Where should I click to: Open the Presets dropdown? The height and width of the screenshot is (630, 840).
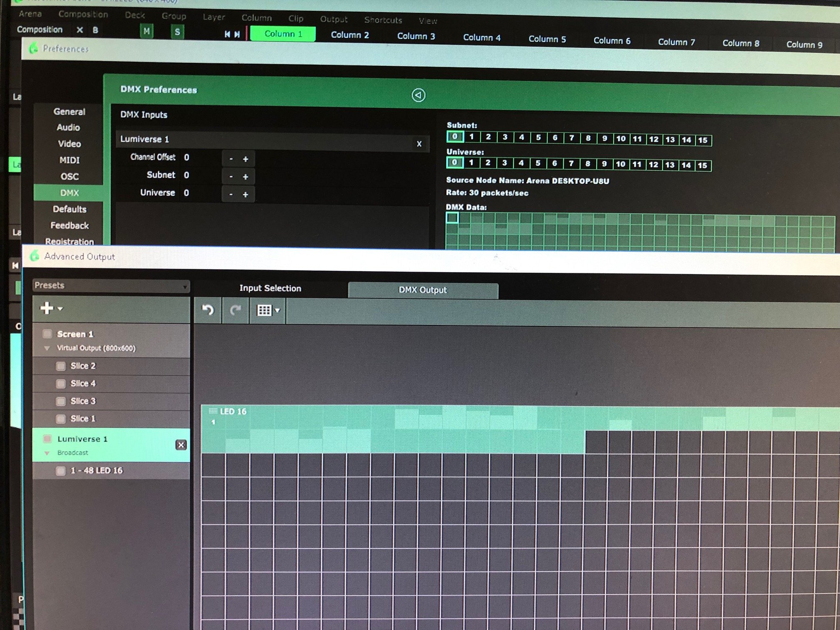(x=111, y=286)
